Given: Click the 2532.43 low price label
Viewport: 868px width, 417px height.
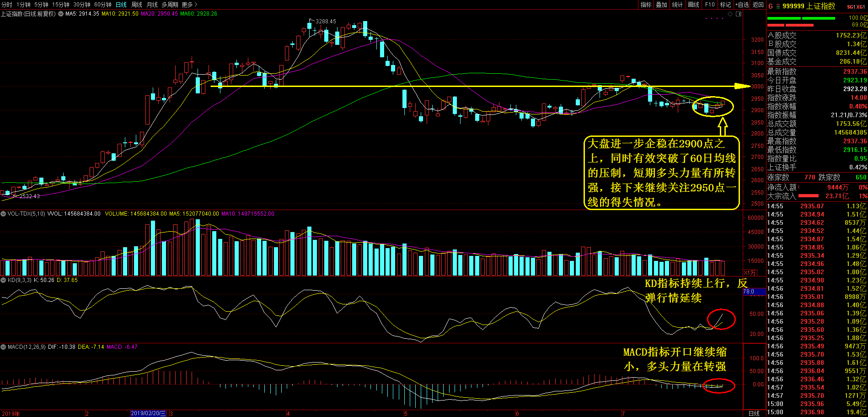Looking at the screenshot, I should click(29, 196).
